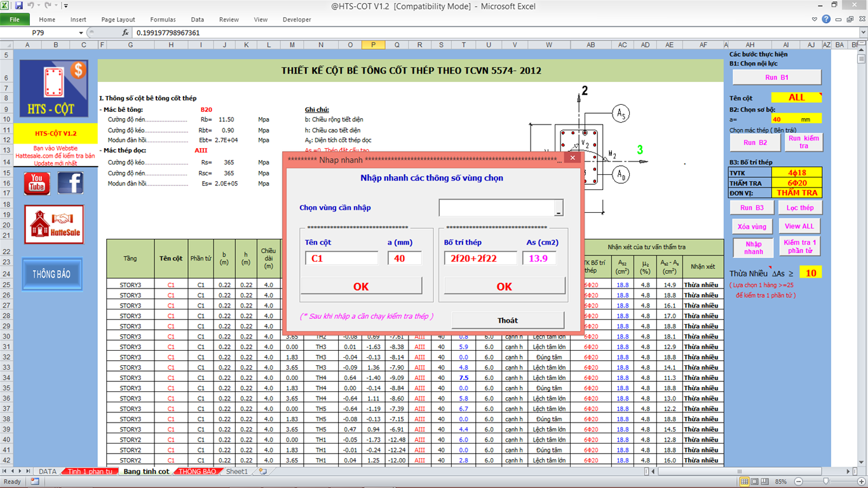Click the View ALL button
Screen dimensions: 868x488
[799, 226]
